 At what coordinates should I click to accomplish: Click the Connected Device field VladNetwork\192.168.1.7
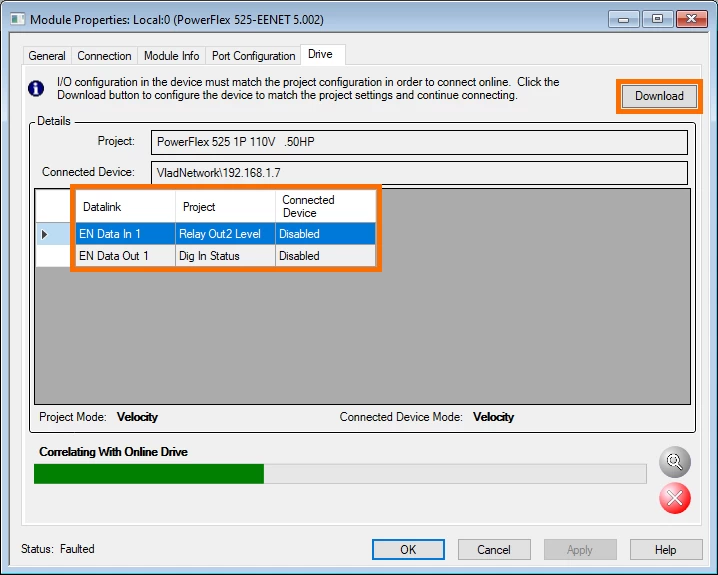tap(419, 173)
